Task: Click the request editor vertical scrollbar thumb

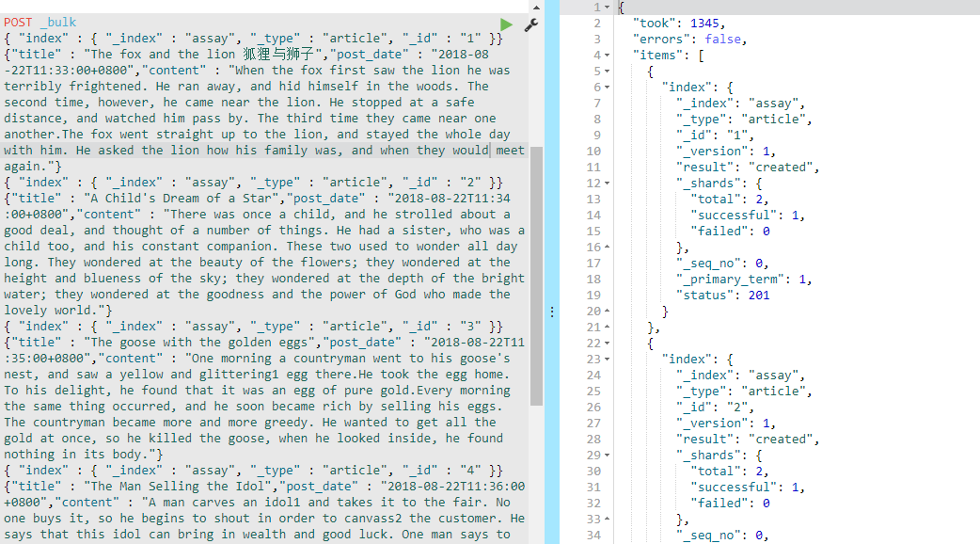Action: 536,276
